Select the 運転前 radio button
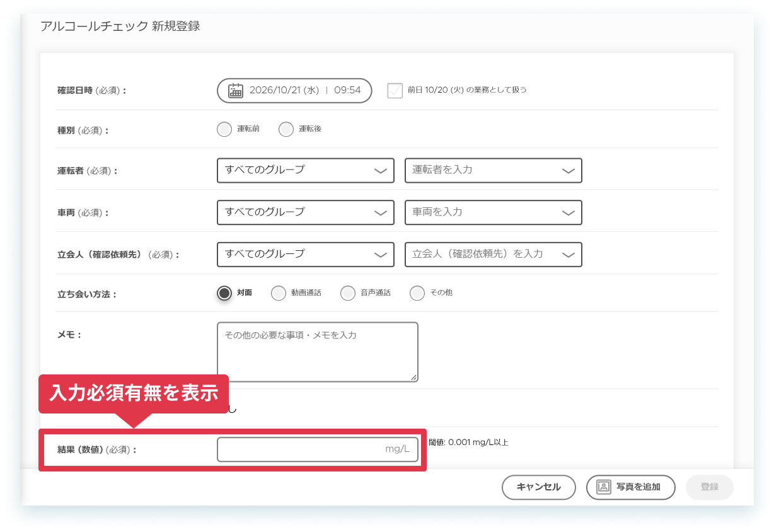The height and width of the screenshot is (532, 774). pos(224,129)
